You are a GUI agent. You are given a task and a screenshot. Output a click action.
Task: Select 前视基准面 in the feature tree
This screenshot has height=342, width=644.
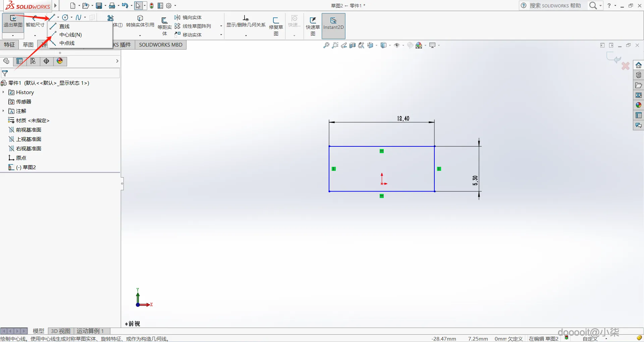click(25, 130)
